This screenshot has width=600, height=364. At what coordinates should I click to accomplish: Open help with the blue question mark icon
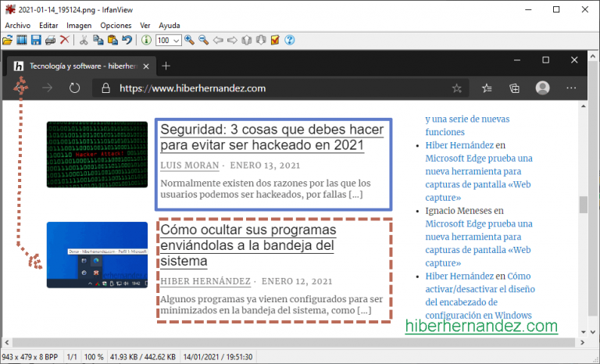pos(289,40)
